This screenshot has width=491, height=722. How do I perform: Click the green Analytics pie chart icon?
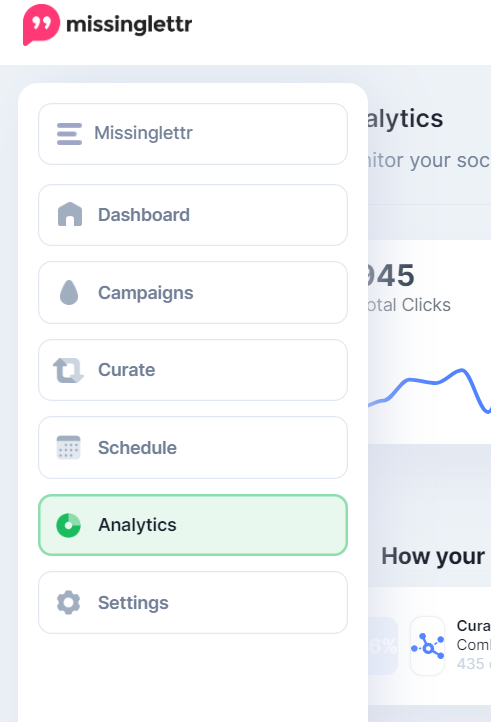tap(69, 525)
